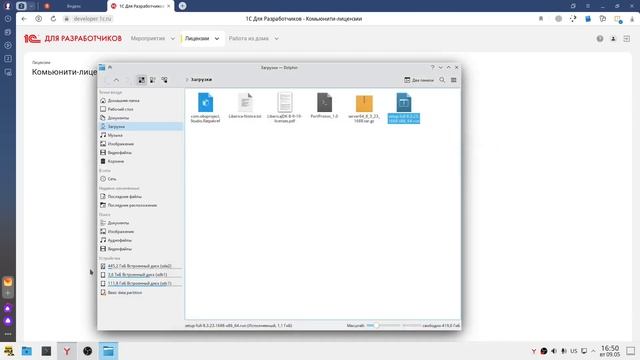Bookmark the page using the address bar icon
Viewport: 640px width, 360px height.
(x=541, y=19)
